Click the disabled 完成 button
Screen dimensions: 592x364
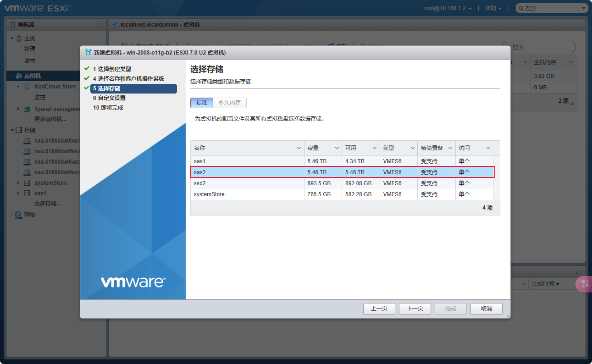451,309
